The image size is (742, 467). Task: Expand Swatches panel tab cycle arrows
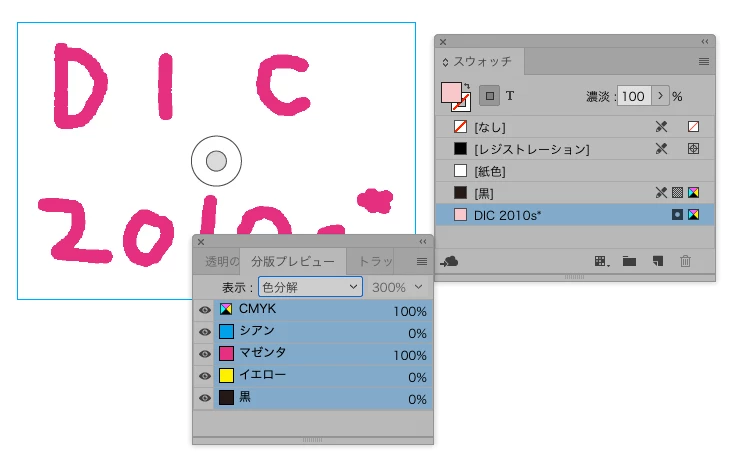(x=445, y=62)
